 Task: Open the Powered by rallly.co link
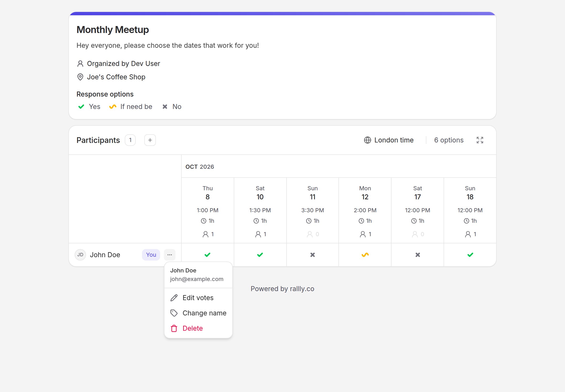(282, 289)
